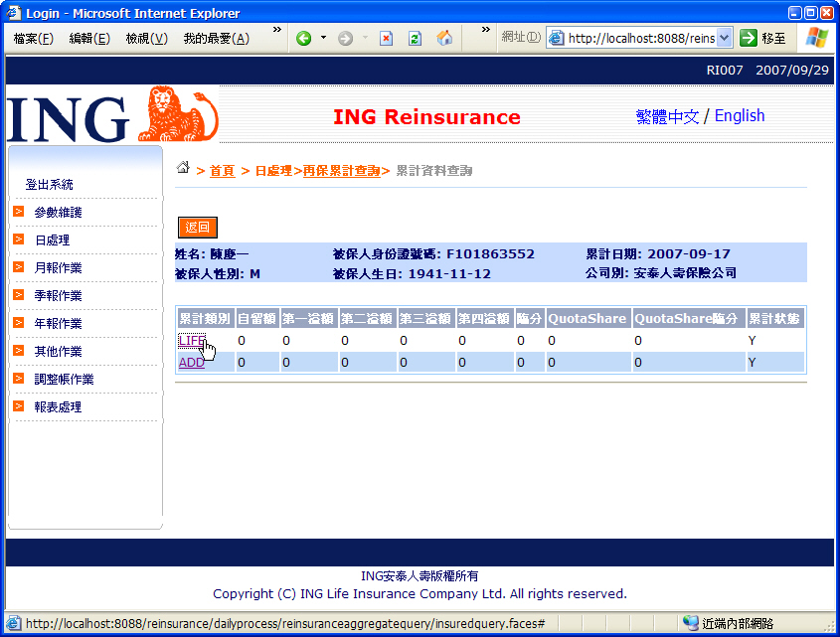Expand the menu bar overflow chevron
This screenshot has height=637, width=840.
point(277,30)
